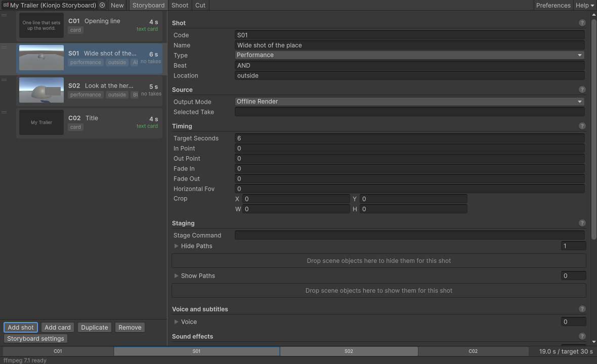Image resolution: width=597 pixels, height=364 pixels.
Task: Select the C01 Opening line card
Action: point(90,25)
